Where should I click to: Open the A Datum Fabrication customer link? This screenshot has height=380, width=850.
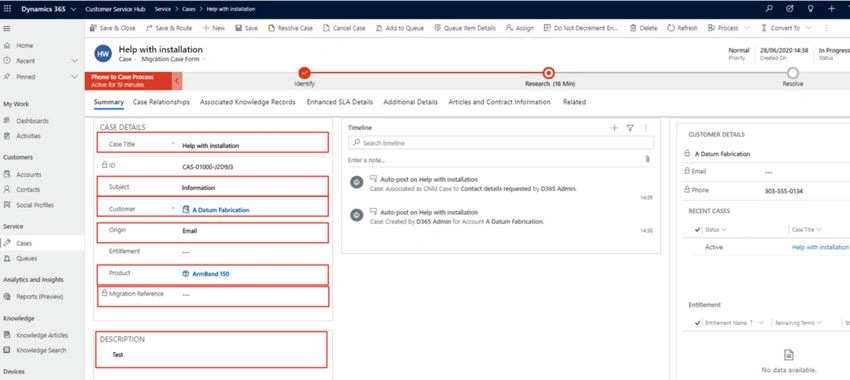pos(221,210)
